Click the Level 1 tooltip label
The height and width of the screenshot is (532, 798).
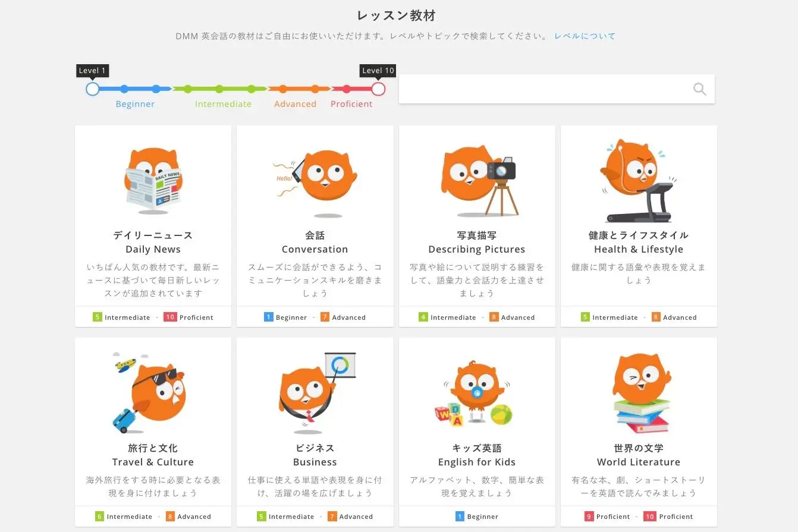[92, 70]
